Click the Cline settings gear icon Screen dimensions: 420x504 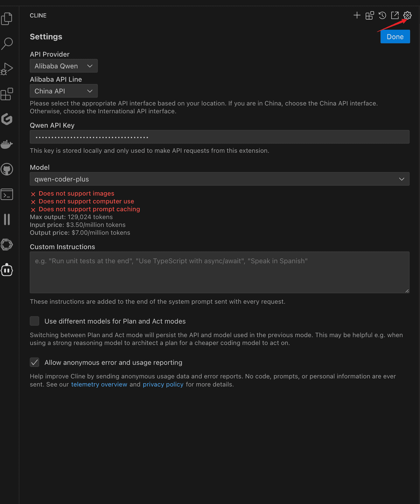[407, 15]
